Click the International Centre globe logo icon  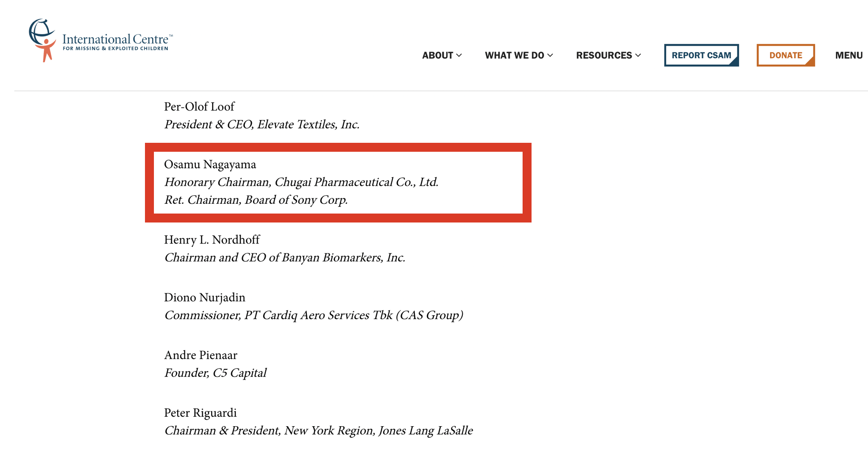pyautogui.click(x=43, y=40)
